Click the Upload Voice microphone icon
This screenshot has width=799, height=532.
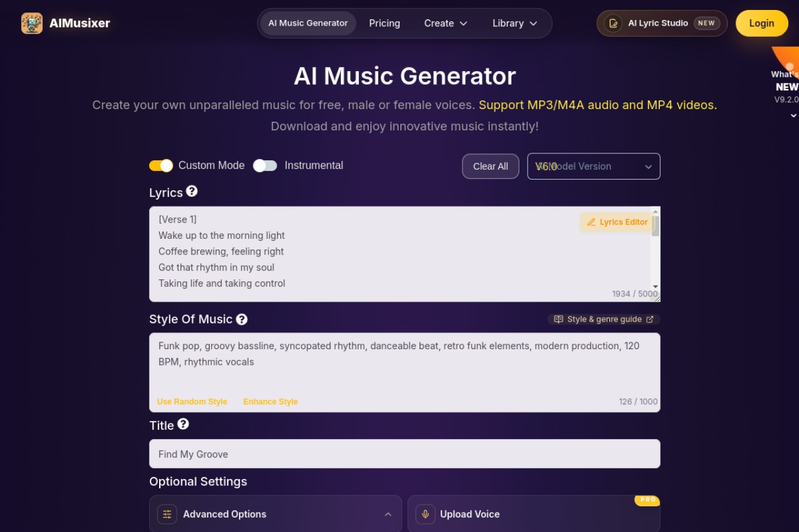click(x=426, y=514)
